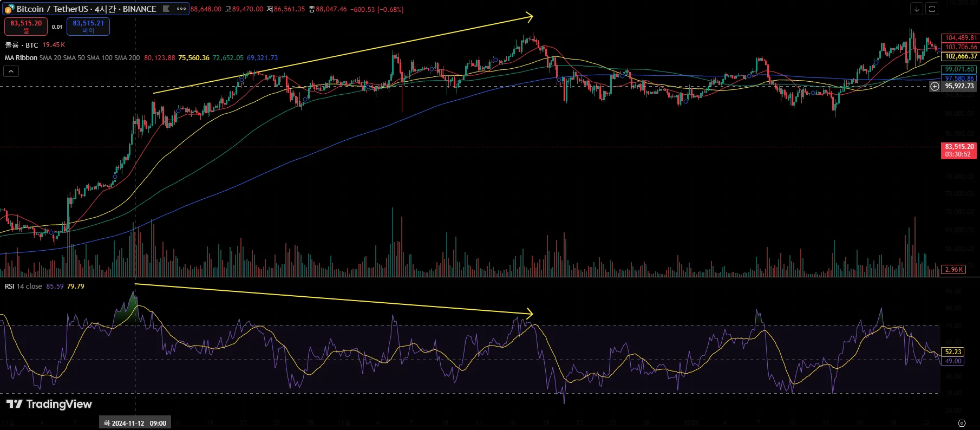Screen dimensions: 980x430
Task: Click the fullscreen frame icon at top right
Action: coord(932,9)
